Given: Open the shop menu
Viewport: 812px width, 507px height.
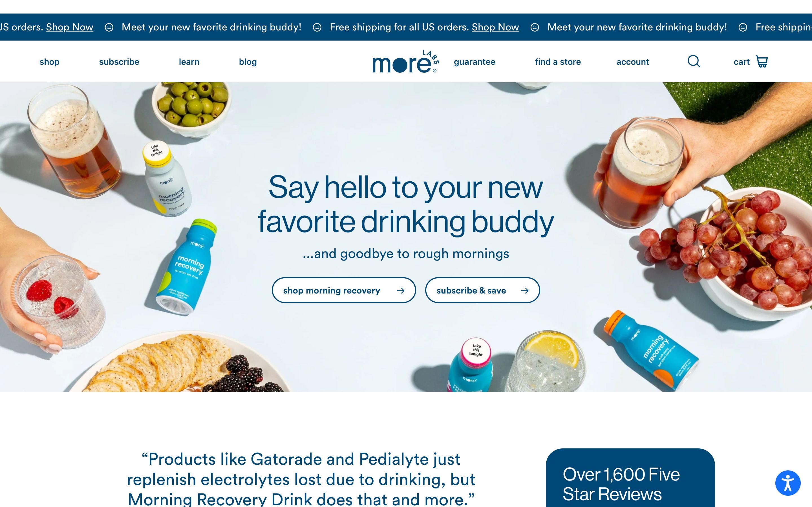Looking at the screenshot, I should tap(49, 62).
